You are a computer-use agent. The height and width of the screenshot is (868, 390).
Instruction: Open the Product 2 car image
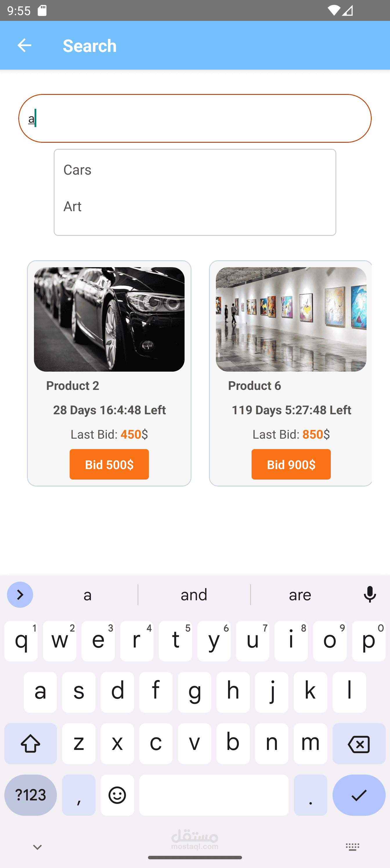click(109, 319)
